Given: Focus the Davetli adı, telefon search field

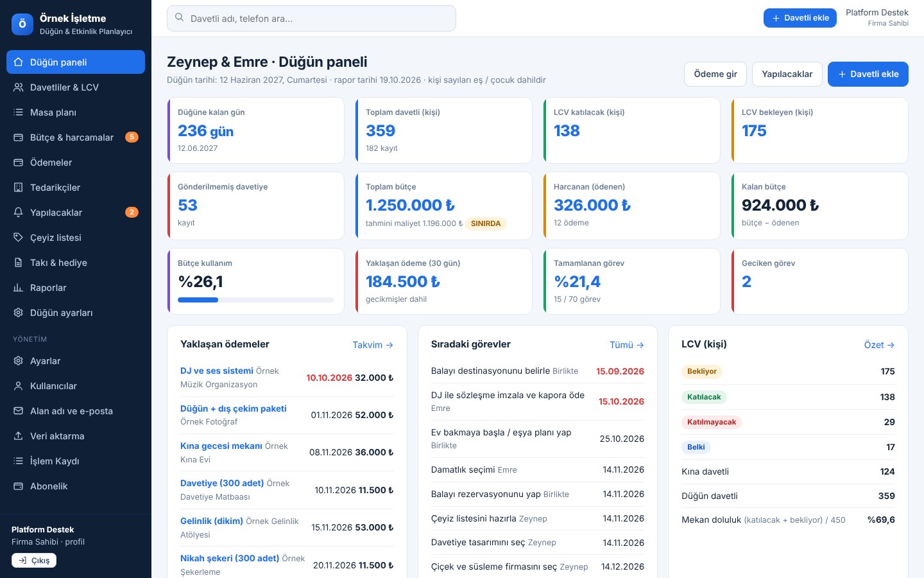Looking at the screenshot, I should point(311,19).
